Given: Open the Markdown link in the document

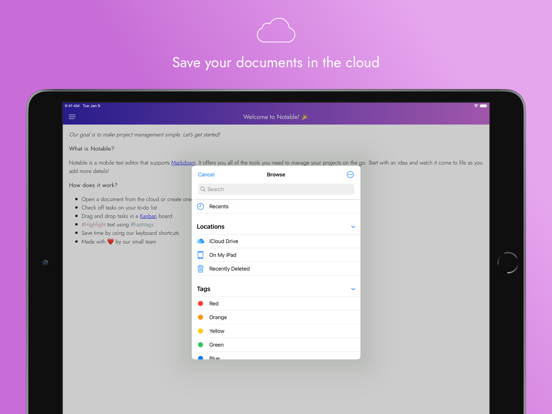Looking at the screenshot, I should [183, 163].
